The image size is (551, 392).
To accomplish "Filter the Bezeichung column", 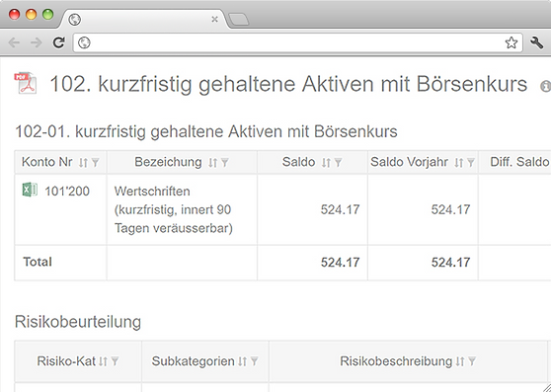I will pos(225,162).
